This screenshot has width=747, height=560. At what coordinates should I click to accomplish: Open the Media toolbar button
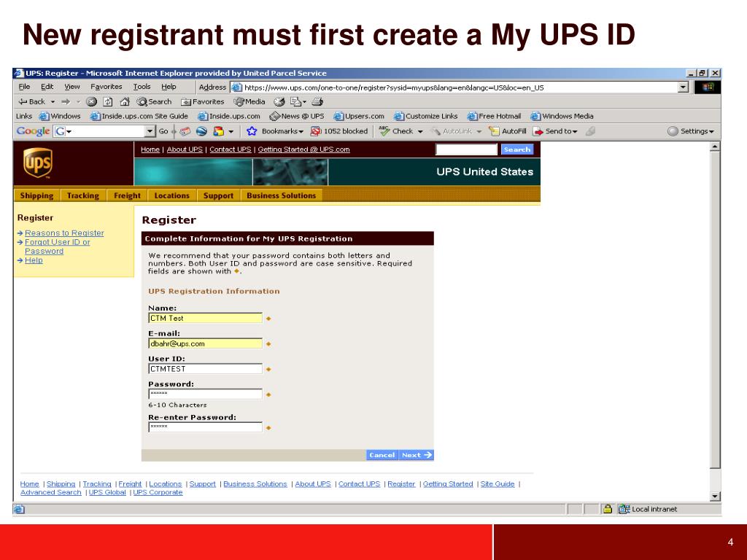point(249,101)
